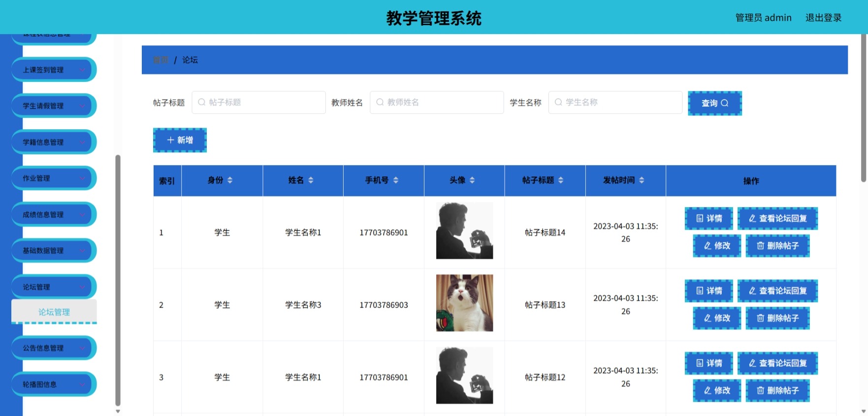This screenshot has height=416, width=868.
Task: Expand 上课签到管理 sidebar menu
Action: (54, 70)
